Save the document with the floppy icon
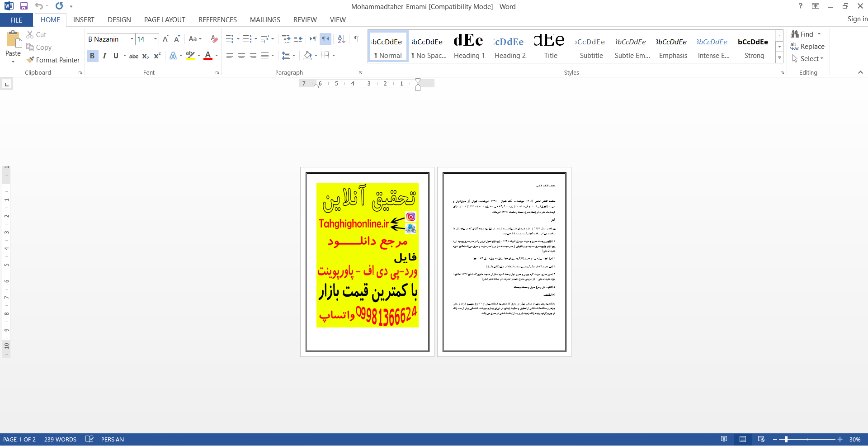This screenshot has height=446, width=868. [x=24, y=6]
